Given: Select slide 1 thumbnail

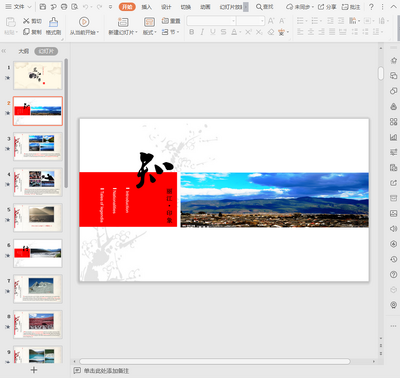Looking at the screenshot, I should 38,75.
